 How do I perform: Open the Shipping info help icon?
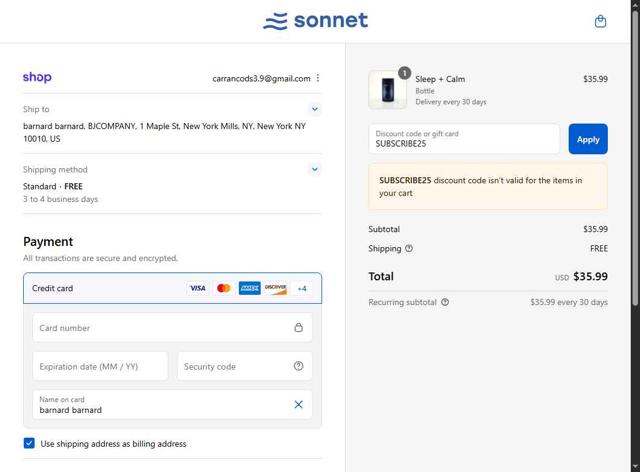coord(409,248)
